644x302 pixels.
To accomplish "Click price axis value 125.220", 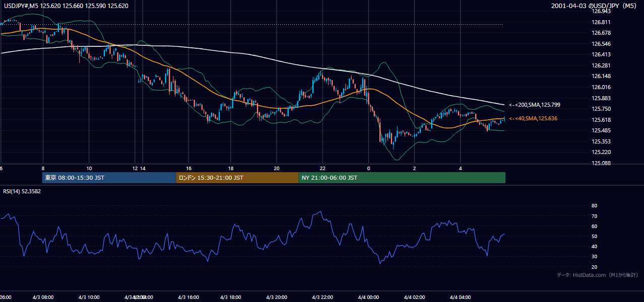I will pyautogui.click(x=601, y=152).
